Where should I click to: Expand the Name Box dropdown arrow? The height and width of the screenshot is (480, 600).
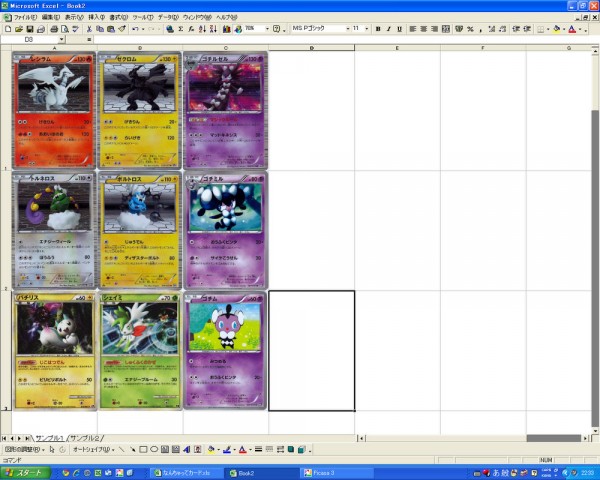62,39
